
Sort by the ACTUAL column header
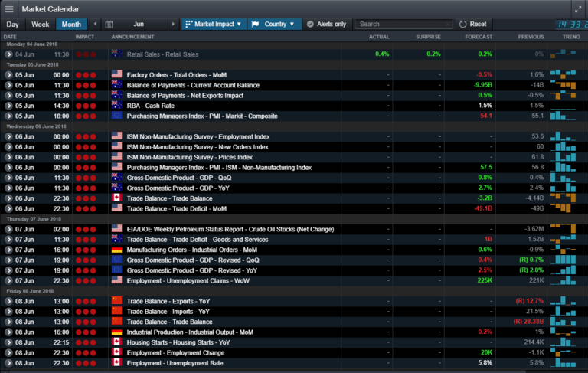tap(379, 37)
